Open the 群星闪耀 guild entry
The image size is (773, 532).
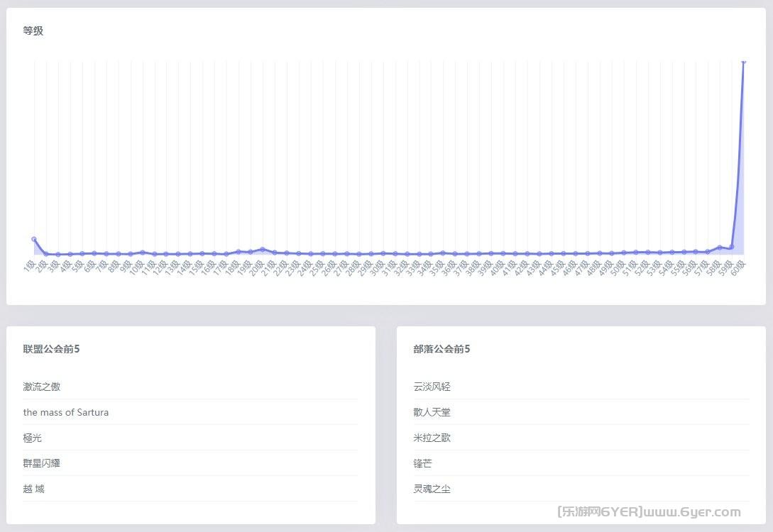tap(41, 462)
